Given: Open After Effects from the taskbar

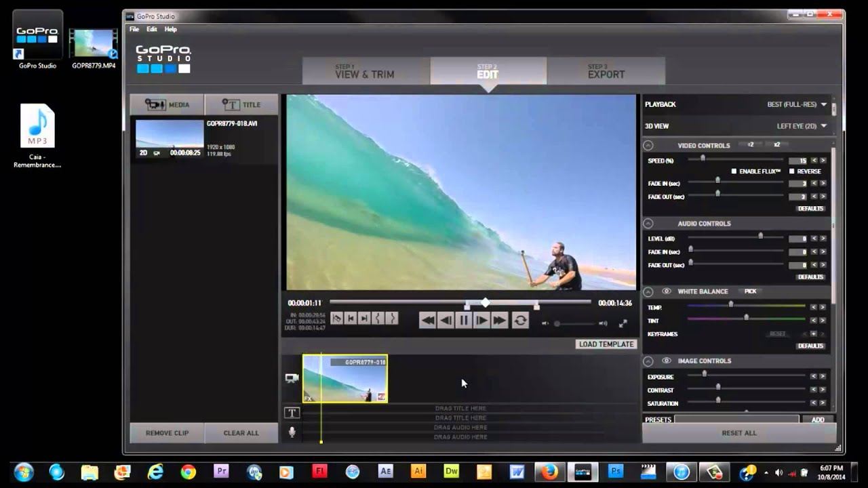Looking at the screenshot, I should click(385, 472).
